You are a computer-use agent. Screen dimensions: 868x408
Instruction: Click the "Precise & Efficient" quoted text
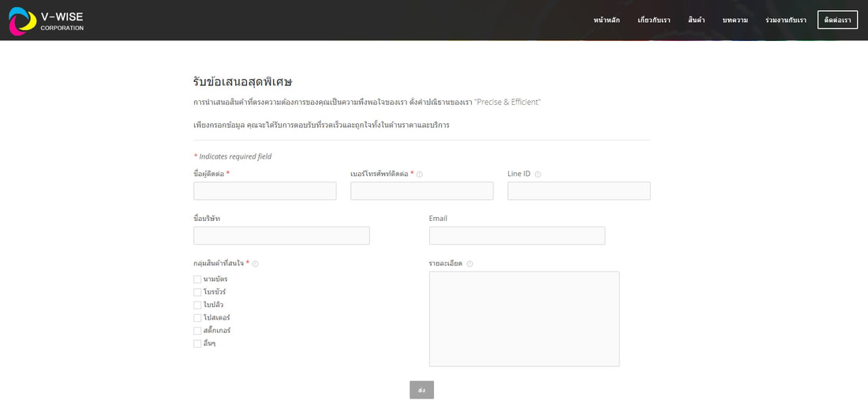coord(507,103)
